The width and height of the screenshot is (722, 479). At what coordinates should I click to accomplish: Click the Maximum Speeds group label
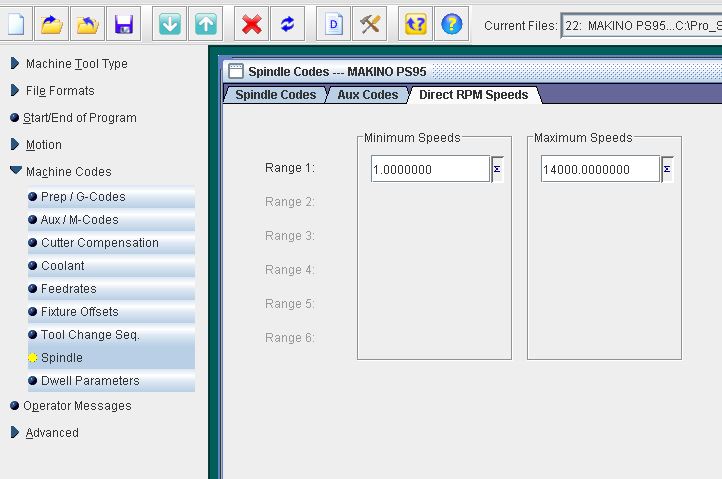583,138
